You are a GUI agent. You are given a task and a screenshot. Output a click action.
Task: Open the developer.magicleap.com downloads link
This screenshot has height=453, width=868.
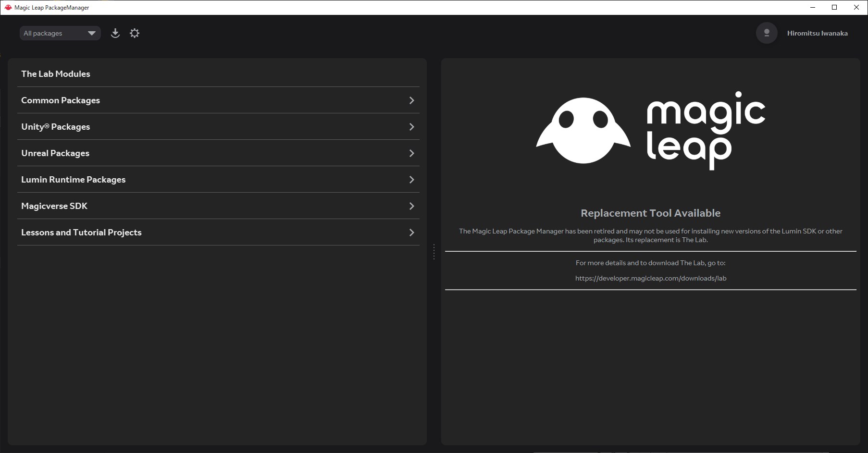(x=651, y=278)
